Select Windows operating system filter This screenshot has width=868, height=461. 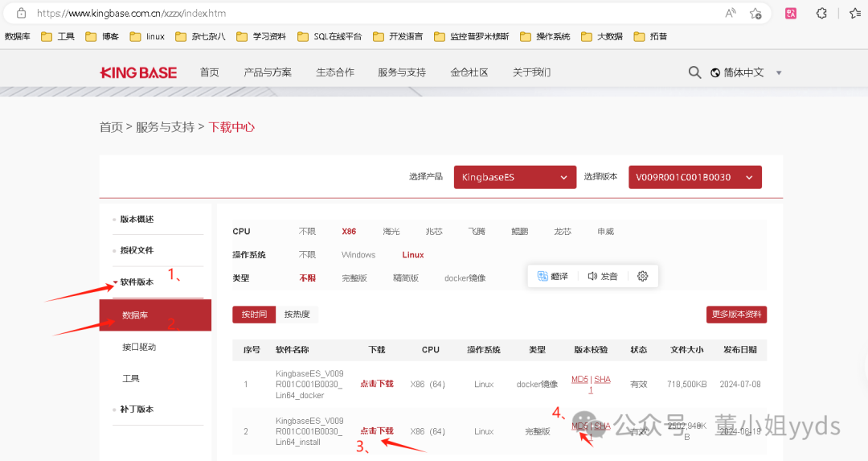tap(358, 255)
